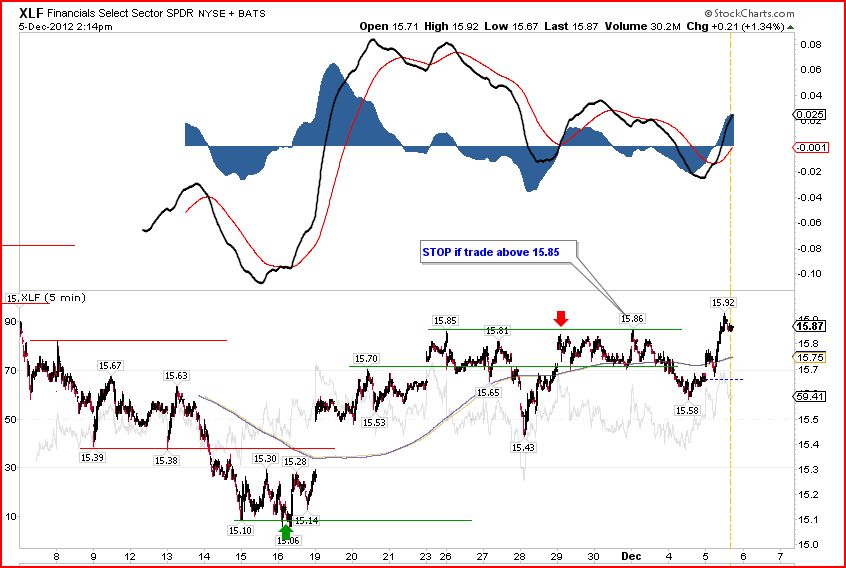Click the 15.86 peak price label
The image size is (846, 568).
[632, 319]
